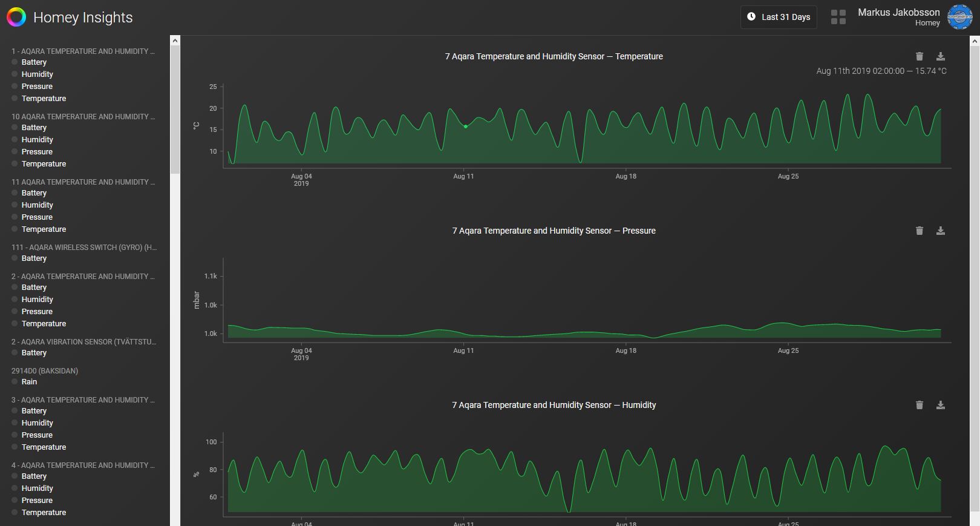Toggle Humidity log under 1 - Aqara sensor
Image resolution: width=980 pixels, height=526 pixels.
click(x=32, y=74)
